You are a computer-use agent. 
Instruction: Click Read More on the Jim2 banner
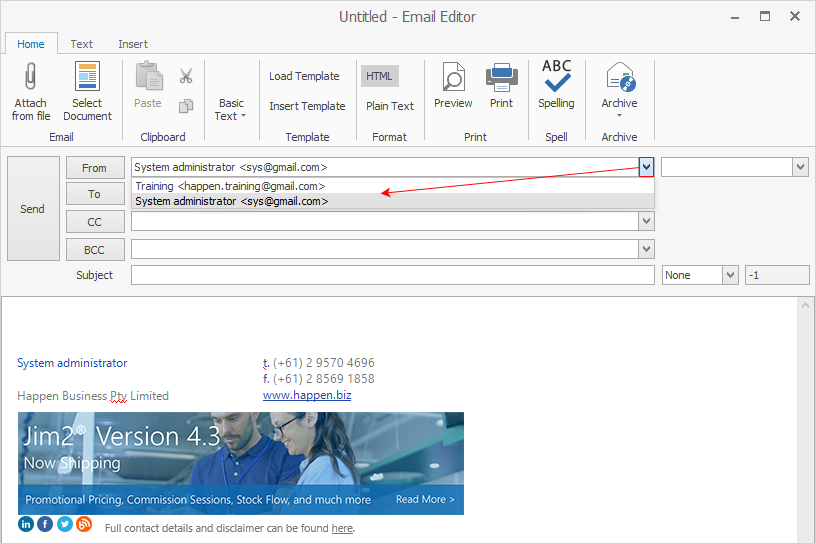[425, 499]
